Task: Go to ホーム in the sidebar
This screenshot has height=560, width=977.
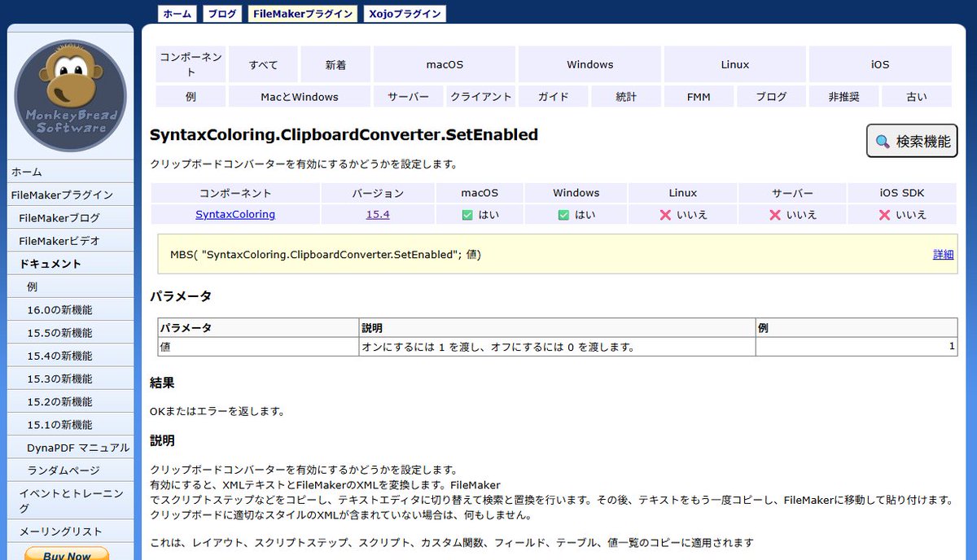Action: pyautogui.click(x=70, y=172)
